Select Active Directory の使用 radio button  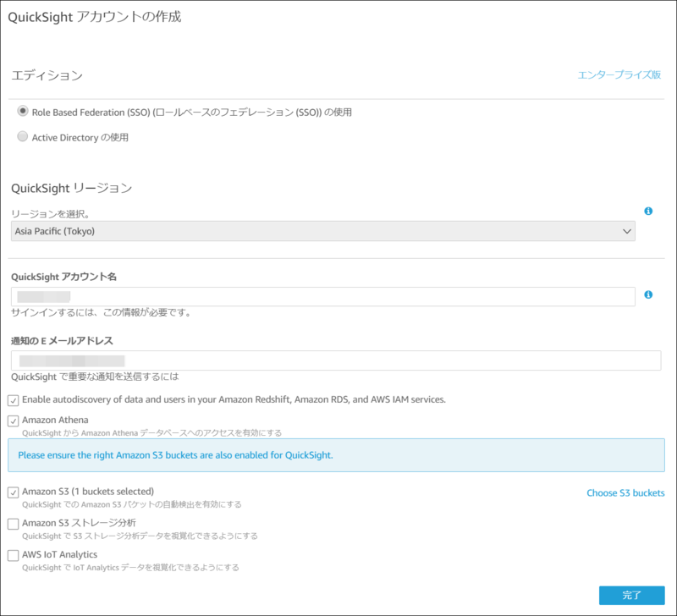[23, 136]
